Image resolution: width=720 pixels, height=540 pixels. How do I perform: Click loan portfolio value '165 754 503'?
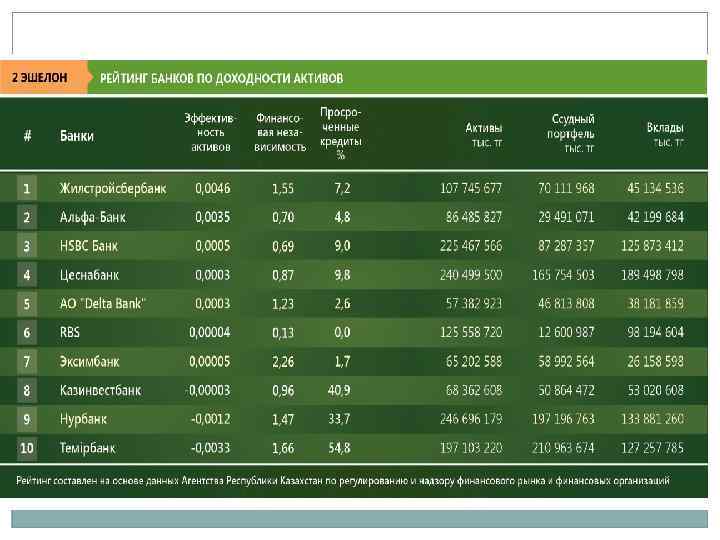point(563,275)
